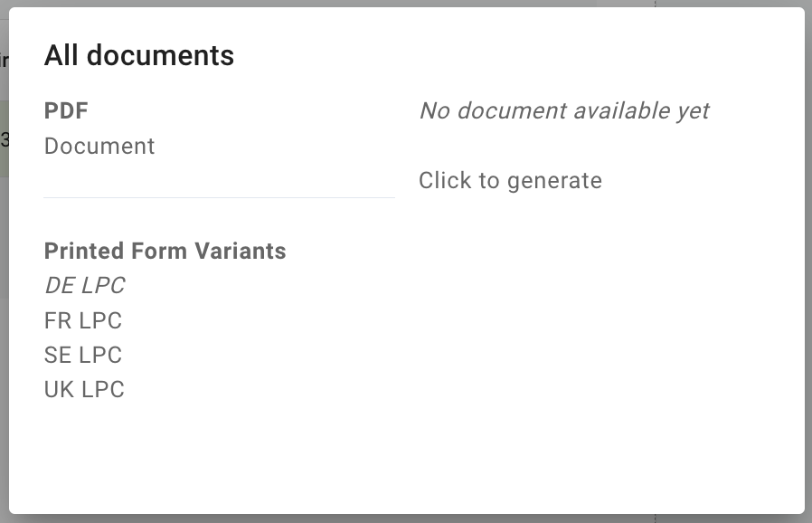The height and width of the screenshot is (523, 812).
Task: Click "No document available yet" status text
Action: pyautogui.click(x=564, y=111)
